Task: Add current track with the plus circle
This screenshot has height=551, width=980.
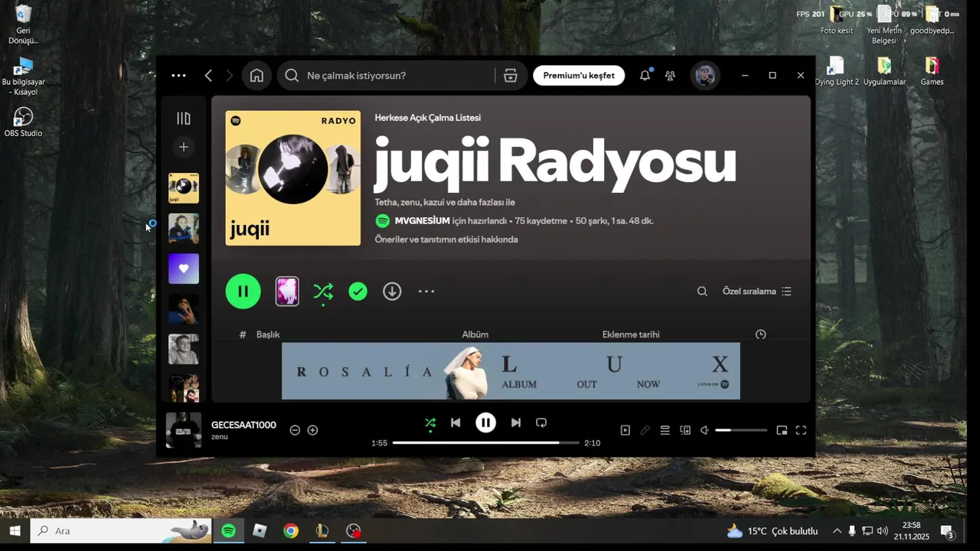Action: [312, 430]
